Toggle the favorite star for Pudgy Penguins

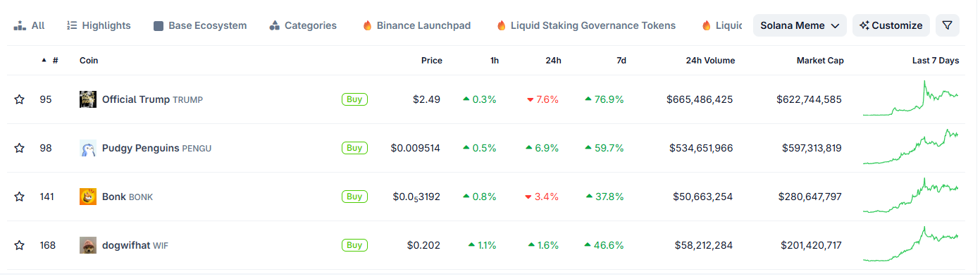19,148
